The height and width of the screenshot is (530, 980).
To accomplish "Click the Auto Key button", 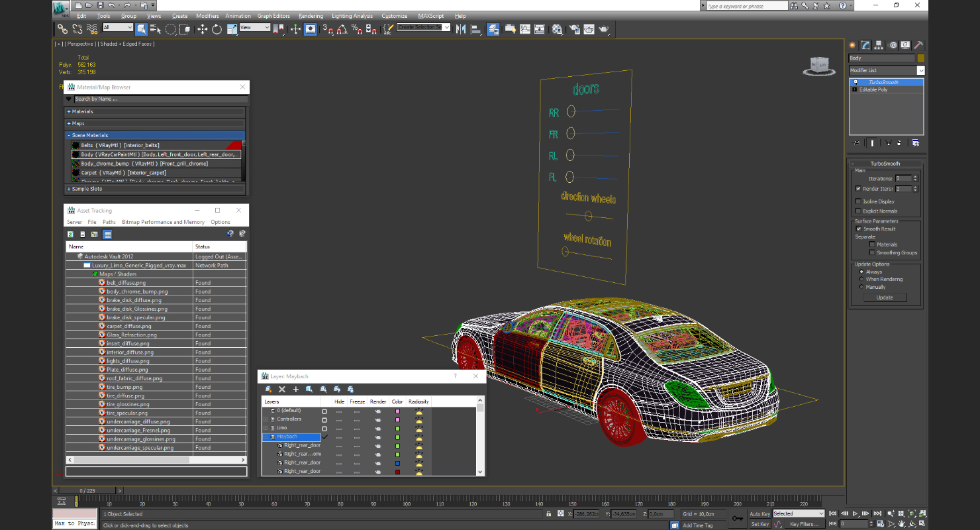I will tap(759, 513).
